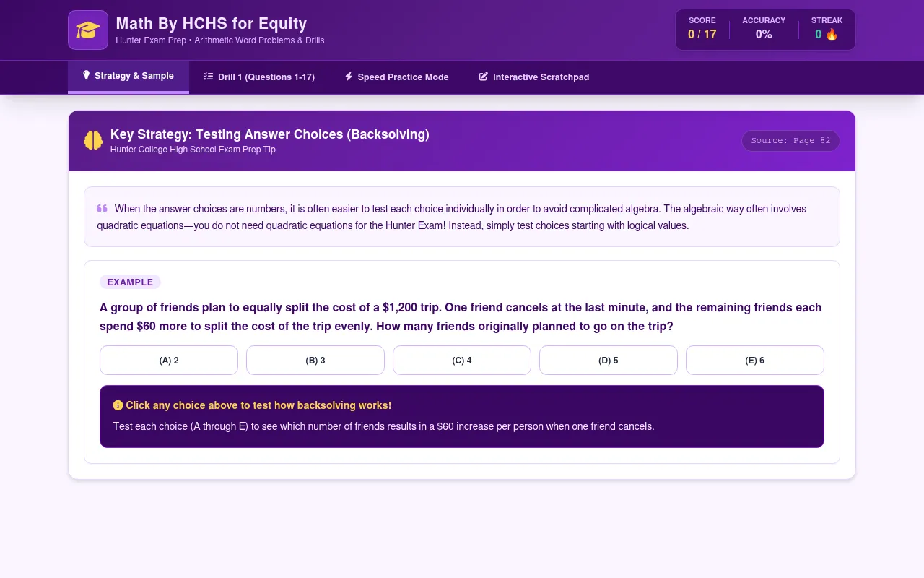924x578 pixels.
Task: Click the Hunter Exam Prep subtitle text
Action: [x=220, y=40]
